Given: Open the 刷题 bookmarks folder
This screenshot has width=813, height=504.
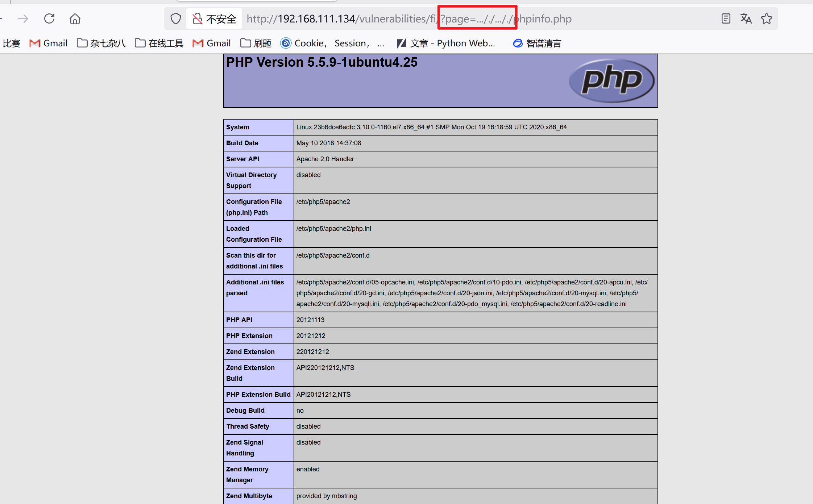Looking at the screenshot, I should (256, 43).
